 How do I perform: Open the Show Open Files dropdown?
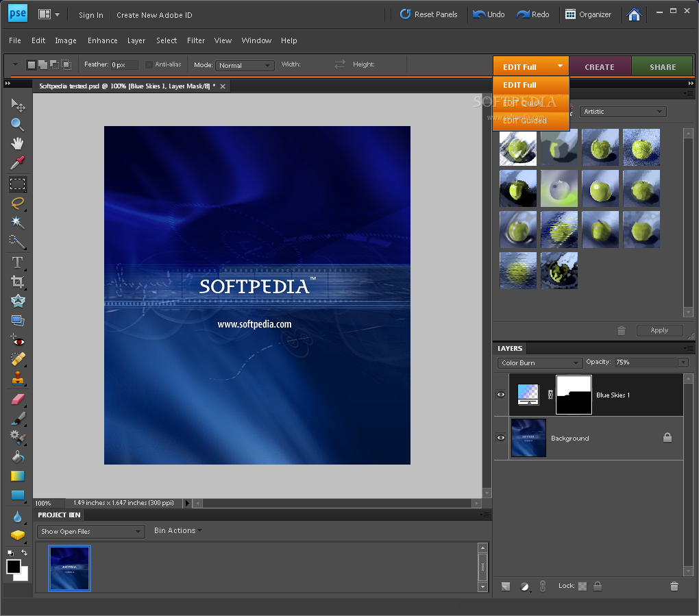pos(91,531)
